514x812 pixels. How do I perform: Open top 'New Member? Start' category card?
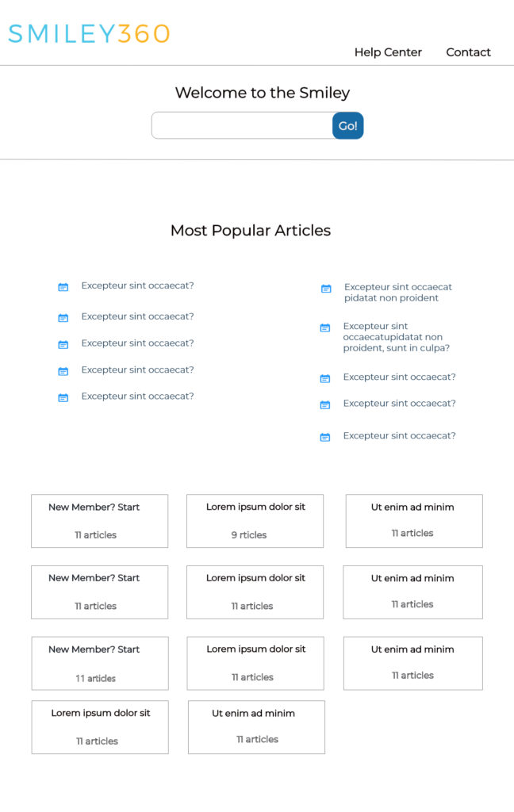[x=99, y=521]
